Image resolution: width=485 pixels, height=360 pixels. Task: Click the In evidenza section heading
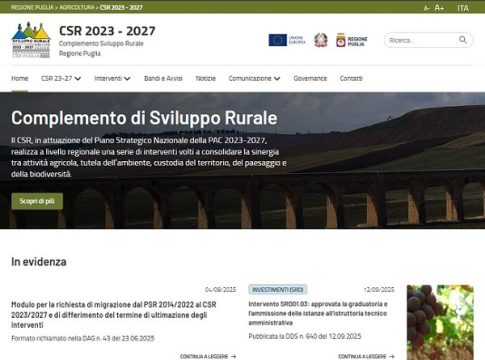[39, 262]
